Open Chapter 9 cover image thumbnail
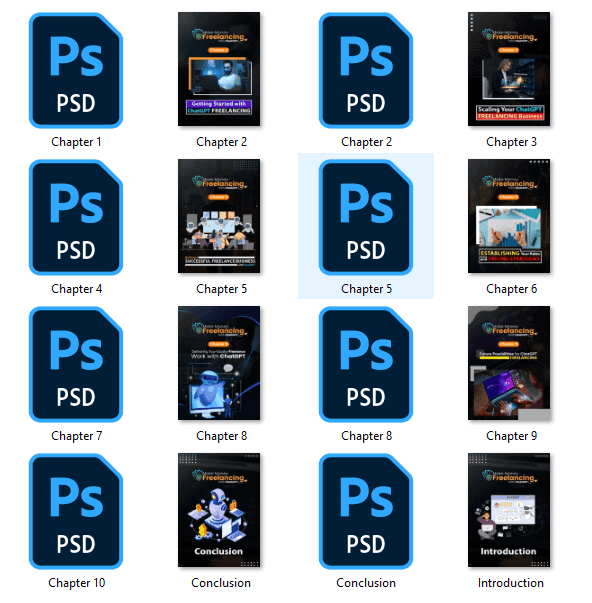Image resolution: width=592 pixels, height=603 pixels. click(x=509, y=363)
